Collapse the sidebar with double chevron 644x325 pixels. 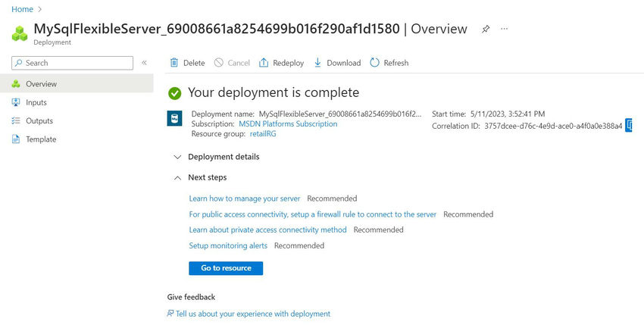click(x=144, y=63)
